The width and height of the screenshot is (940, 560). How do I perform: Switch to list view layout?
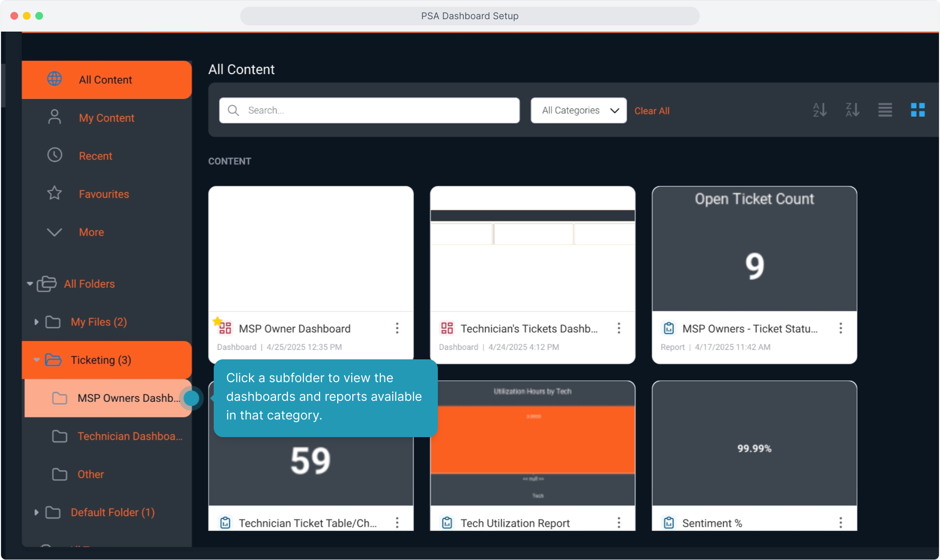pos(885,110)
